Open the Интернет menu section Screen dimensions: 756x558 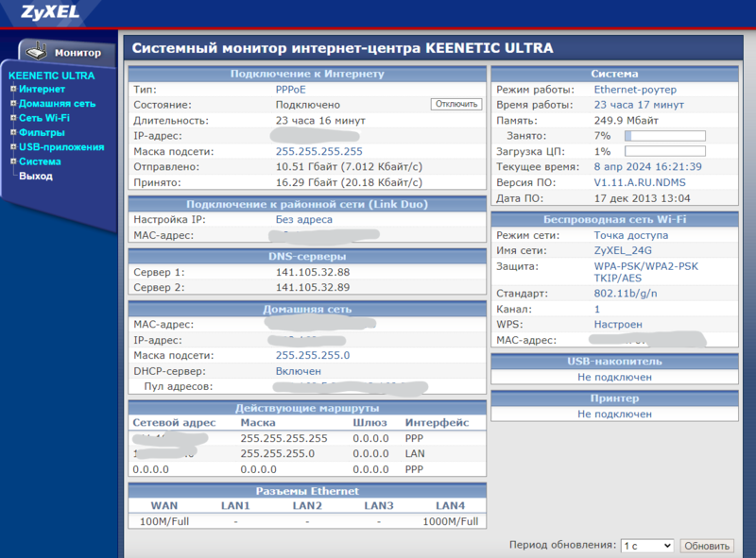pyautogui.click(x=42, y=89)
